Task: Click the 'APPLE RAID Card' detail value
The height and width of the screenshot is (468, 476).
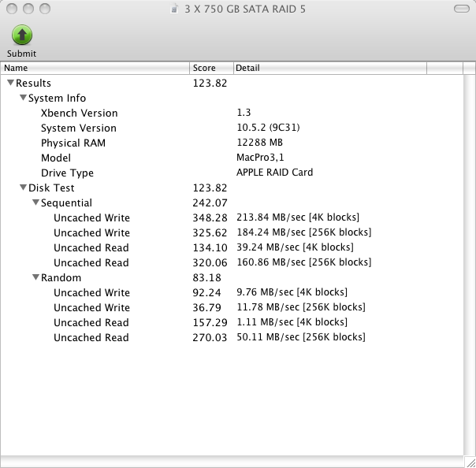Action: 274,173
